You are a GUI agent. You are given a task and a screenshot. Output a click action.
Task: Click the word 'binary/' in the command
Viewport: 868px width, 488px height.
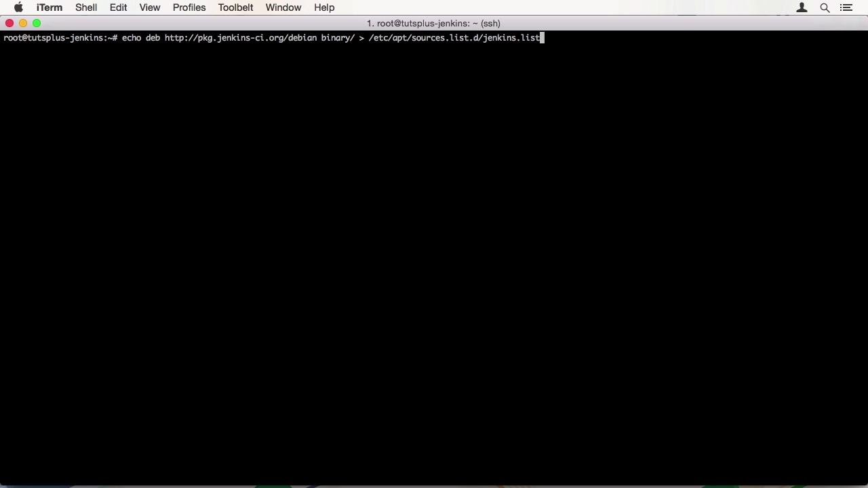pos(338,38)
